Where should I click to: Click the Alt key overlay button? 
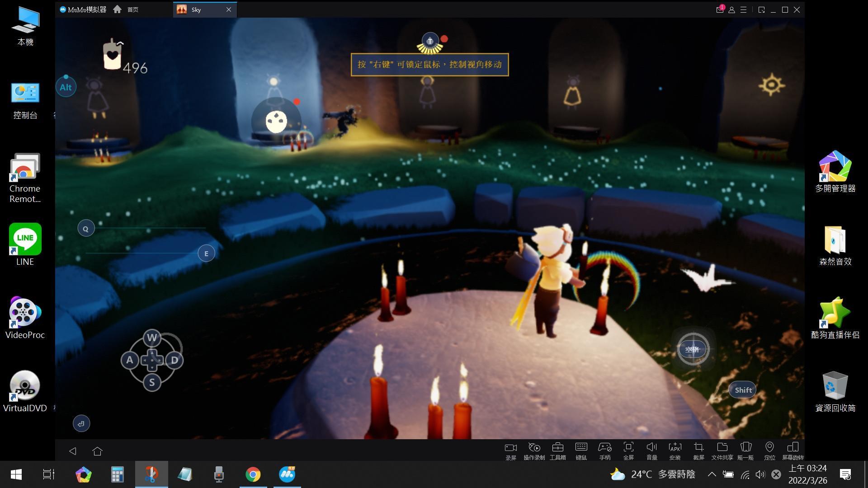66,87
